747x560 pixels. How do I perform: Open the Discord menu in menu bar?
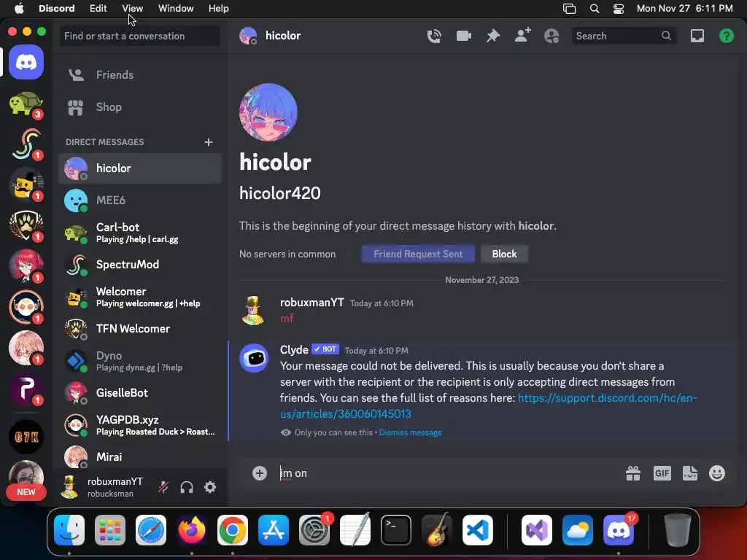coord(57,8)
